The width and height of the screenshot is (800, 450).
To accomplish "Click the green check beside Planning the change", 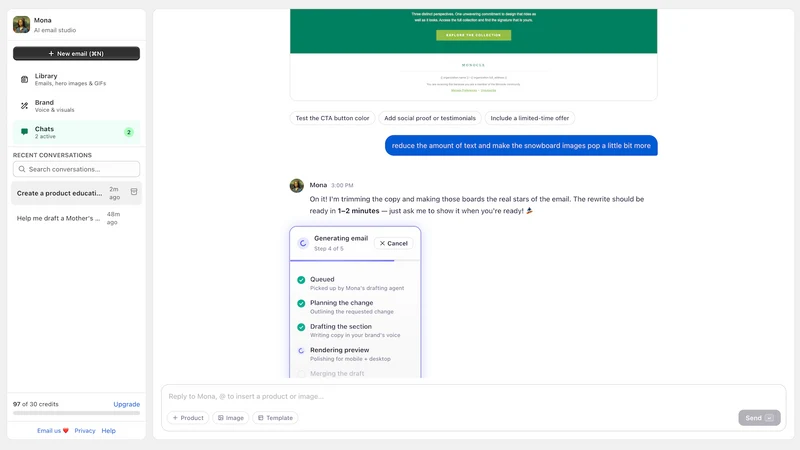I will pyautogui.click(x=301, y=303).
